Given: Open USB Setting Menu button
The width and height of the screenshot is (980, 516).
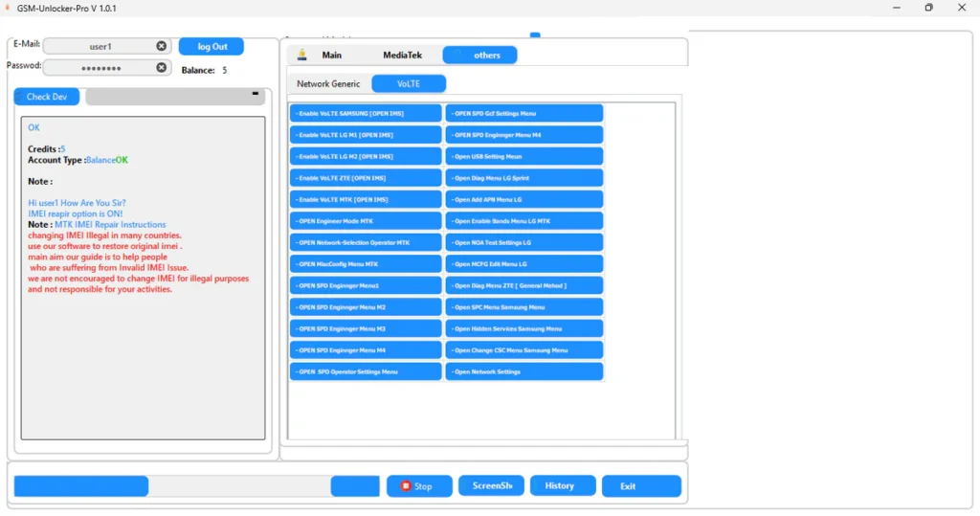Looking at the screenshot, I should pos(524,156).
